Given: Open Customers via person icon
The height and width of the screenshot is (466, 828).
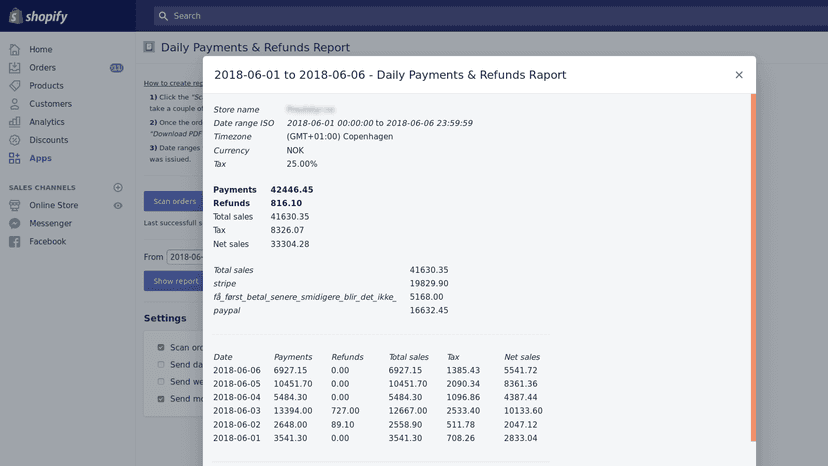Looking at the screenshot, I should pos(15,104).
